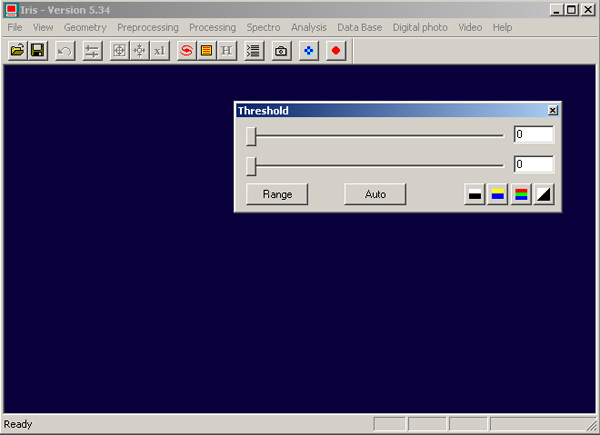Undo the last action with the arrow icon
The width and height of the screenshot is (600, 435).
pyautogui.click(x=65, y=51)
